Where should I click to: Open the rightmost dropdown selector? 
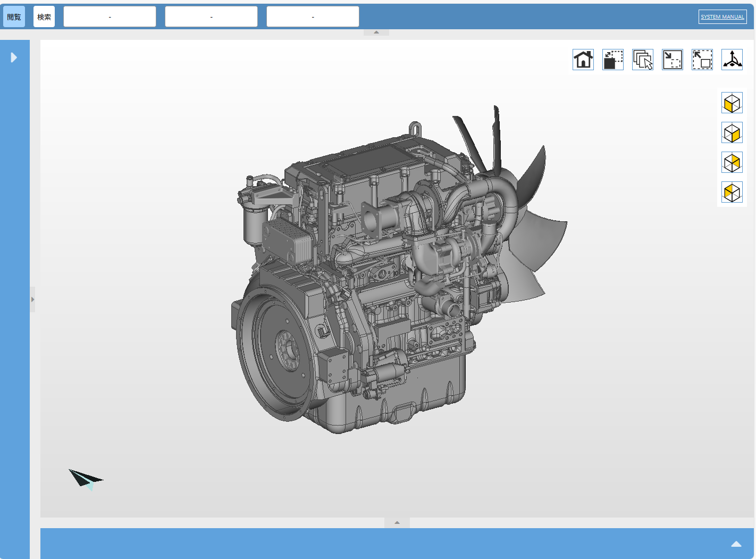[313, 16]
